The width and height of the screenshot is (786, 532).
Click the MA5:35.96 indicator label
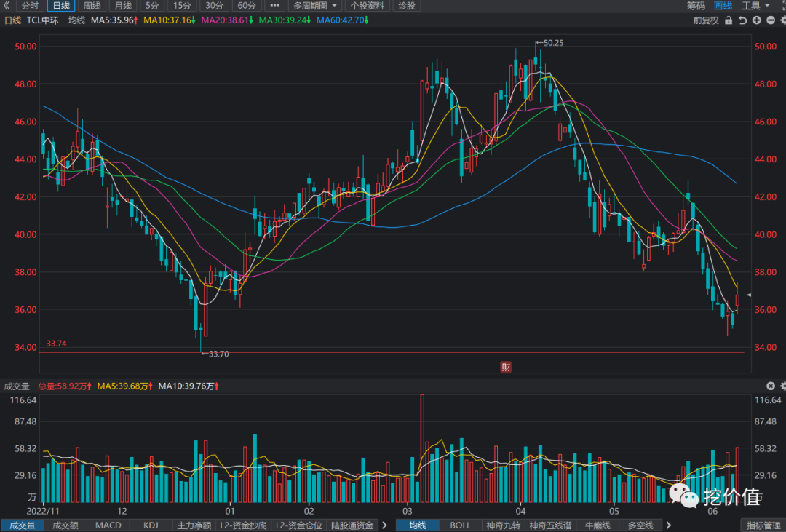[x=114, y=20]
